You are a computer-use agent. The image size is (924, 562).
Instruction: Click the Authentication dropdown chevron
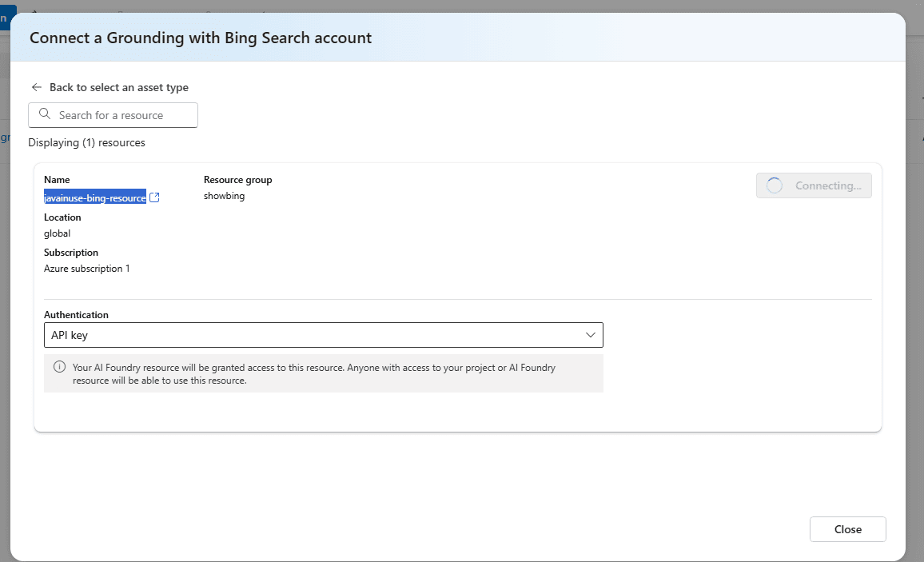[590, 334]
